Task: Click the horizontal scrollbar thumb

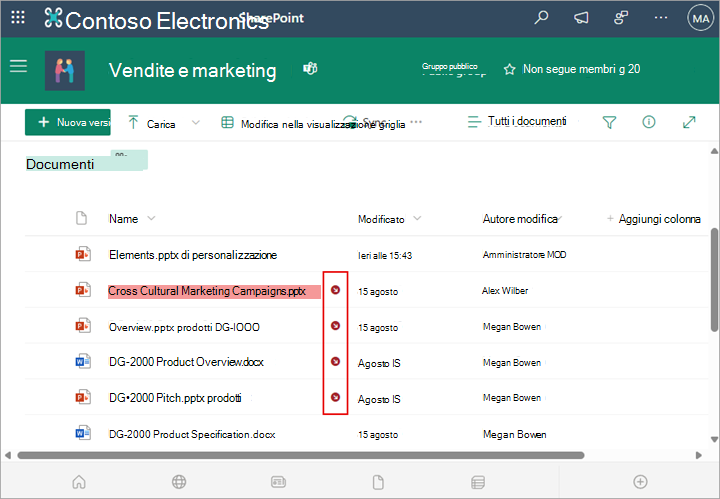Action: (301, 455)
